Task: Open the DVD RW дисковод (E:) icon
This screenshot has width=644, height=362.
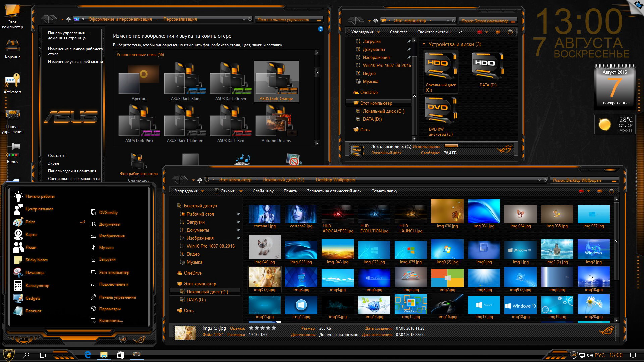Action: click(441, 117)
